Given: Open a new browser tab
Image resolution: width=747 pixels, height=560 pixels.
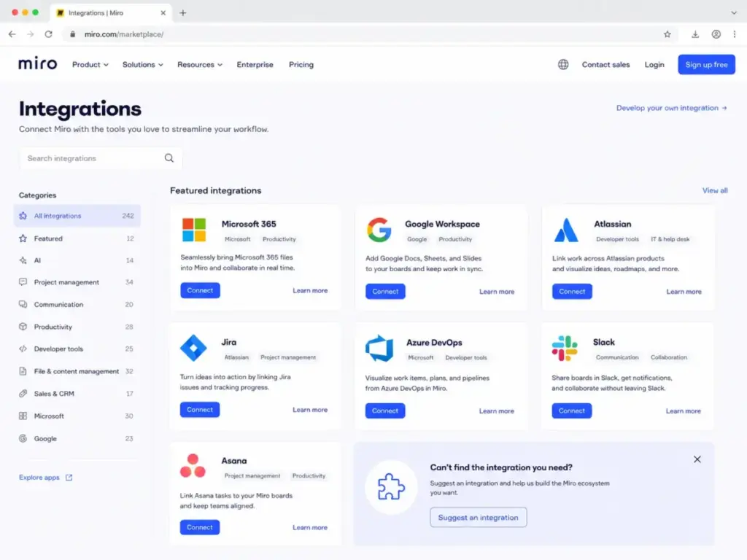Looking at the screenshot, I should point(183,13).
